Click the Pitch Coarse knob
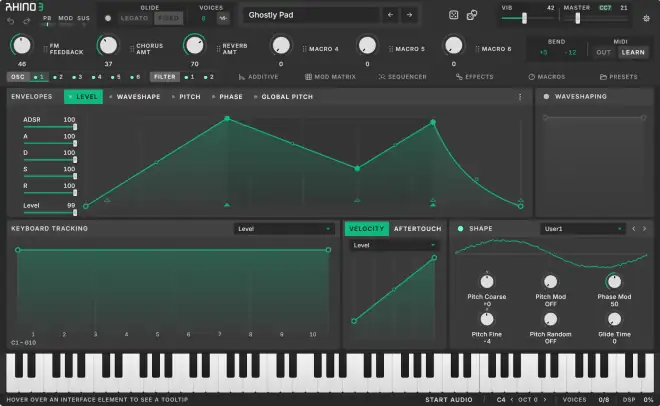The image size is (660, 406). 487,281
